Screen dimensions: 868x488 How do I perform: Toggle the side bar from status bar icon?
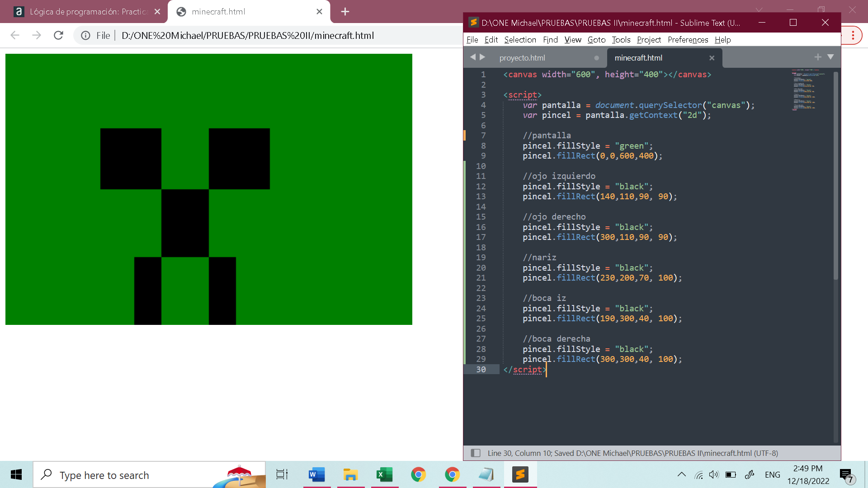click(476, 453)
